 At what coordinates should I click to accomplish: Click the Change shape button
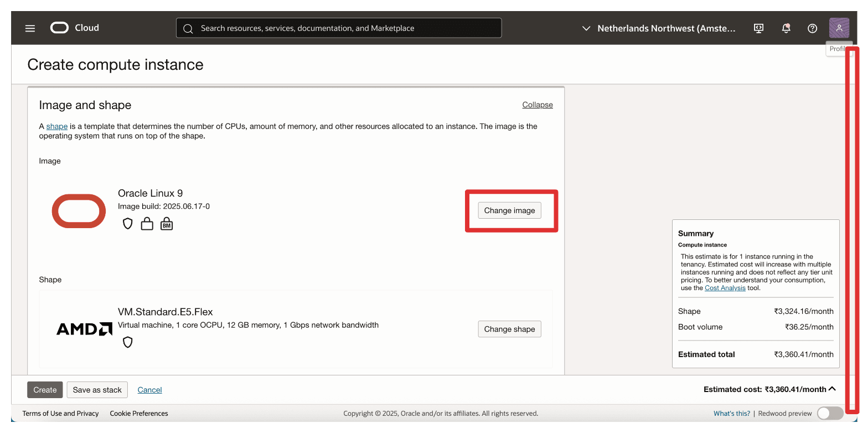[509, 329]
